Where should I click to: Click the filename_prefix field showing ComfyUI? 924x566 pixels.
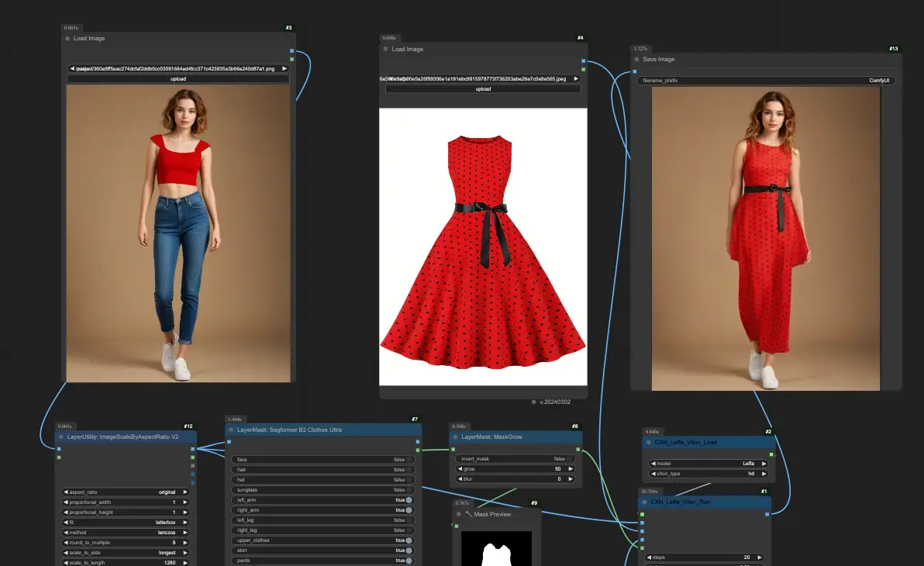(766, 80)
